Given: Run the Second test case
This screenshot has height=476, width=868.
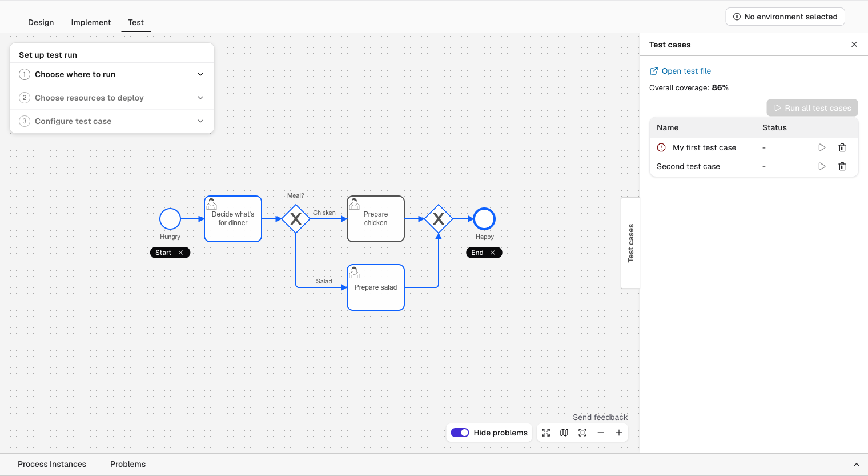Looking at the screenshot, I should coord(822,166).
